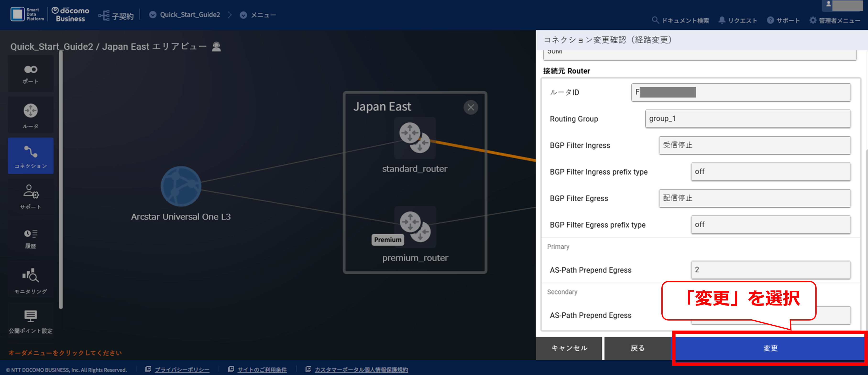
Task: Open the 管理者メニュー gear menu
Action: (x=835, y=21)
